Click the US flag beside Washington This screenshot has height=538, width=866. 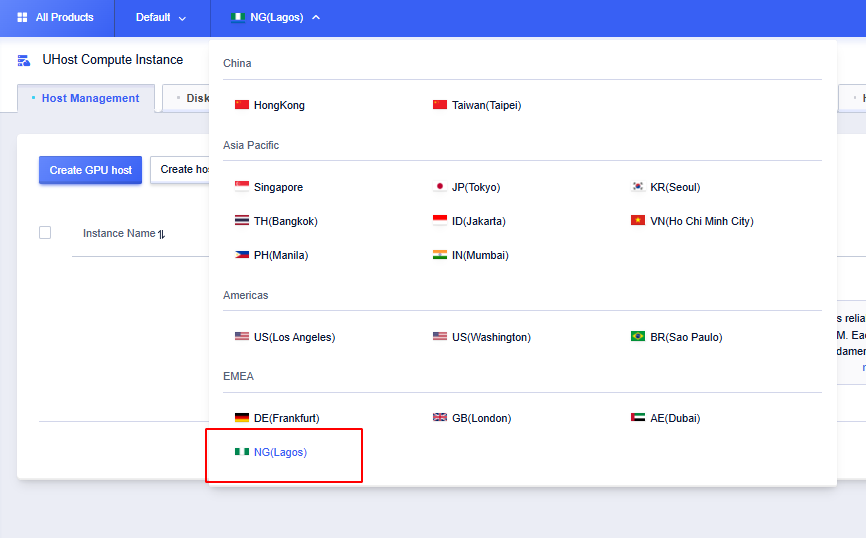pyautogui.click(x=440, y=336)
